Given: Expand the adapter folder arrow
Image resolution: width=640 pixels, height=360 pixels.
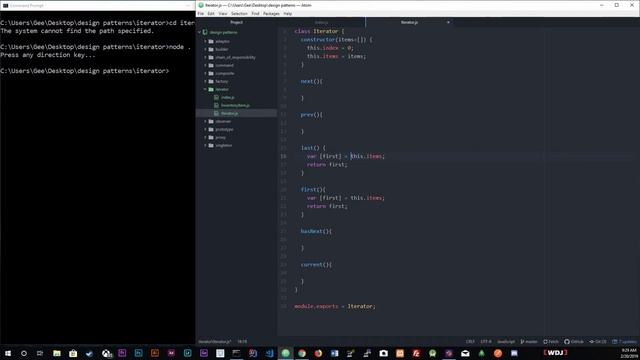Looking at the screenshot, I should click(x=205, y=41).
